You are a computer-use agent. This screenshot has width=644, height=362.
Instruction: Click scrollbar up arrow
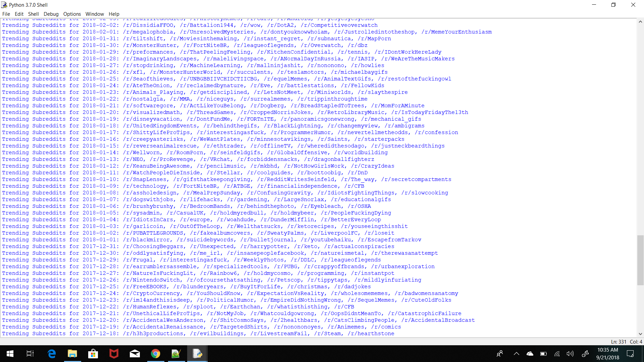[640, 22]
